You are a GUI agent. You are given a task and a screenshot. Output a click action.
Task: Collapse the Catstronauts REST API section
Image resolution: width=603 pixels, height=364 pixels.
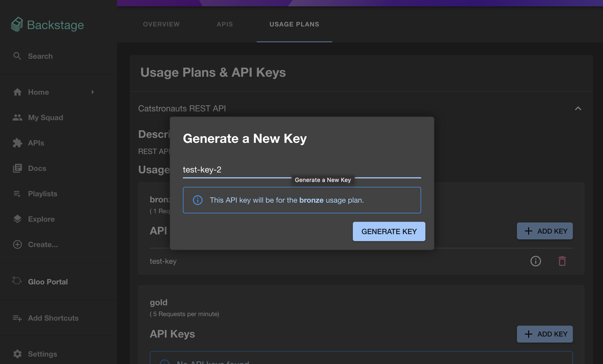tap(578, 108)
